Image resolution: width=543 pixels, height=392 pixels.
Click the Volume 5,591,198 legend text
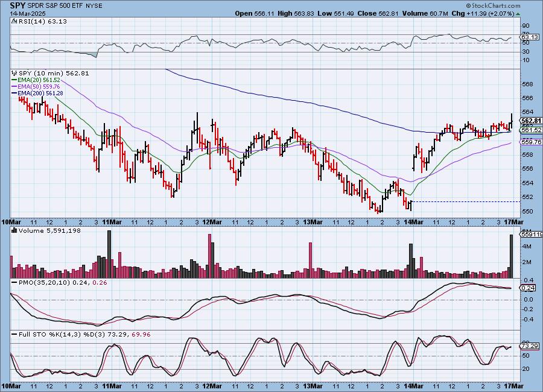click(x=49, y=230)
